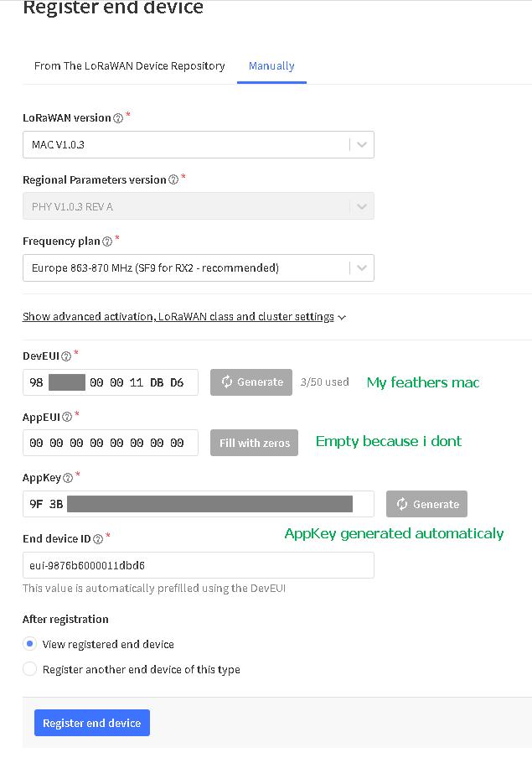Generate a new DevEUI
This screenshot has height=758, width=532.
pyautogui.click(x=251, y=382)
